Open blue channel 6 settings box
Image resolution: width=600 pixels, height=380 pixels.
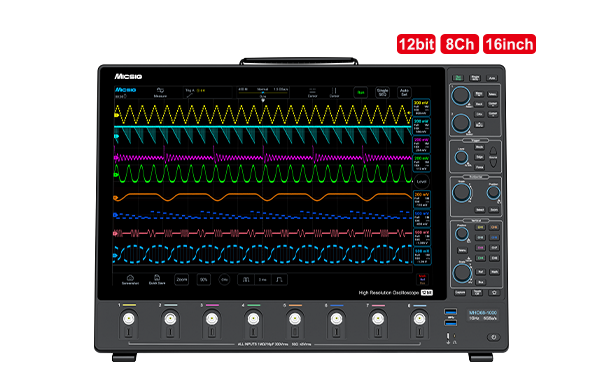(421, 218)
